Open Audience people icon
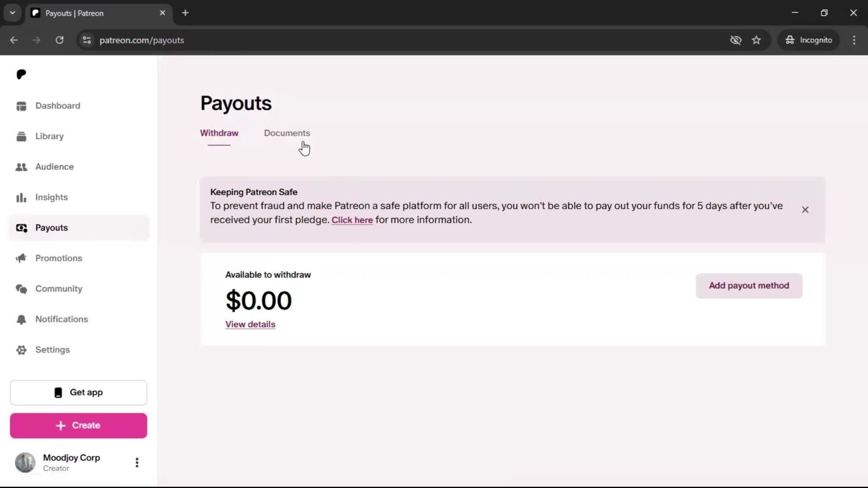 tap(21, 167)
